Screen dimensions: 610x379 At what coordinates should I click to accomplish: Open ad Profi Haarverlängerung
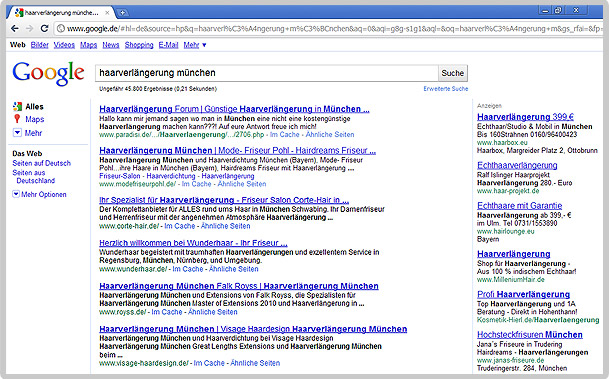click(523, 295)
